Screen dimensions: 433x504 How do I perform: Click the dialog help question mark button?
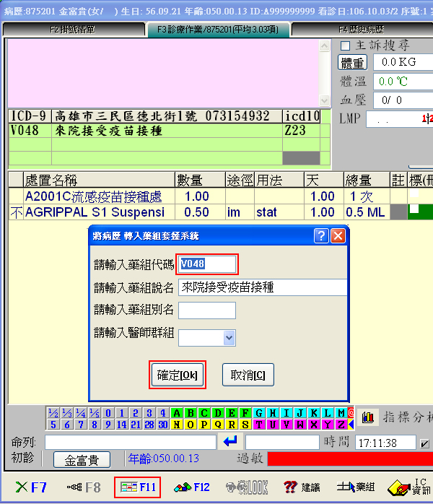pyautogui.click(x=322, y=235)
